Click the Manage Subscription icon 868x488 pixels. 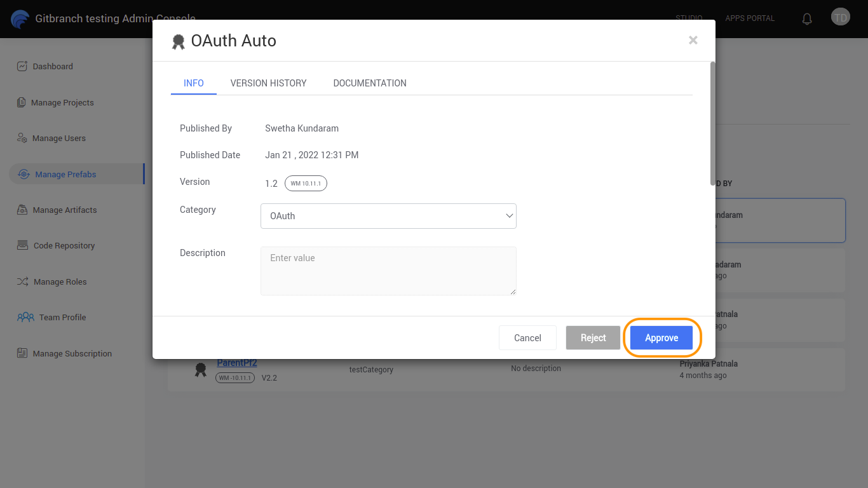(22, 353)
